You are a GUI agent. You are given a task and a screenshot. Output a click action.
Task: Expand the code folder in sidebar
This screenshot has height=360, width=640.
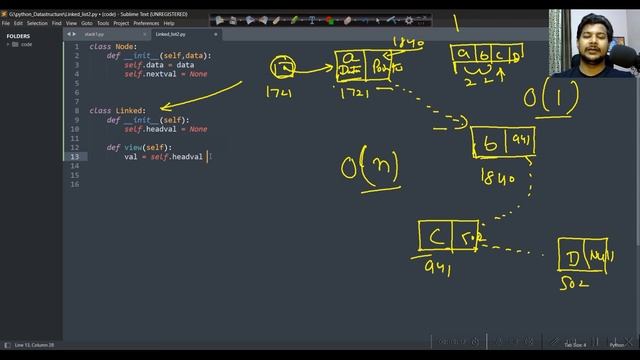pos(8,44)
